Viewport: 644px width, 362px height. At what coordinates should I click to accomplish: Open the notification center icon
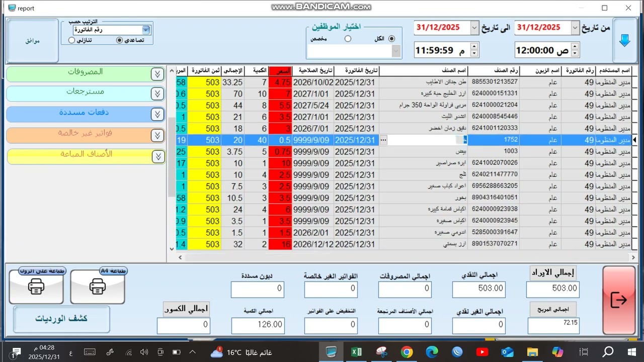coord(15,352)
